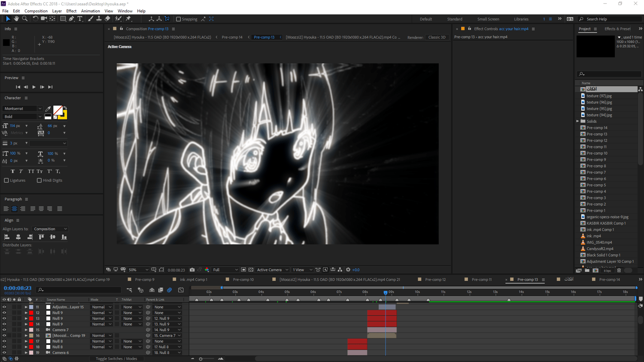Select the Eraser tool
Viewport: 644px width, 362px height.
107,19
